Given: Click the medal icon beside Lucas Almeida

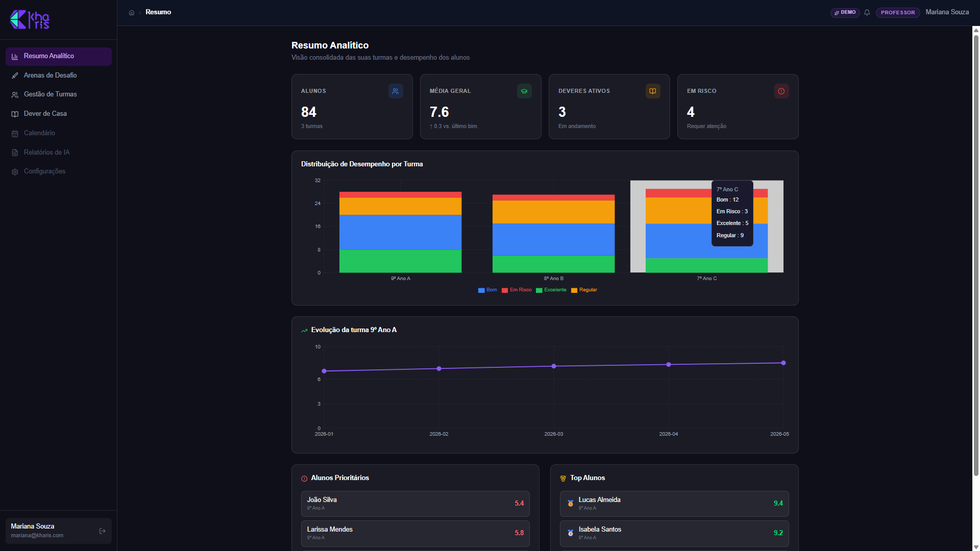Looking at the screenshot, I should (571, 504).
